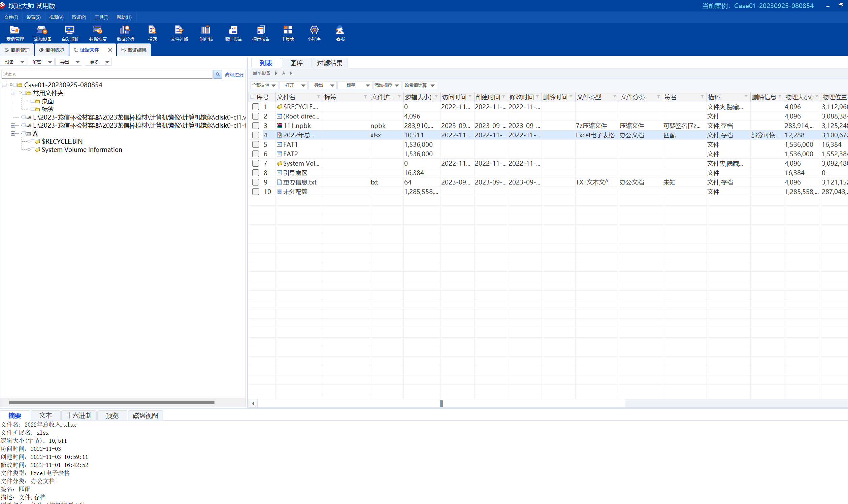
Task: Select the $RECYCLE.BIN folder in the tree
Action: [x=62, y=141]
